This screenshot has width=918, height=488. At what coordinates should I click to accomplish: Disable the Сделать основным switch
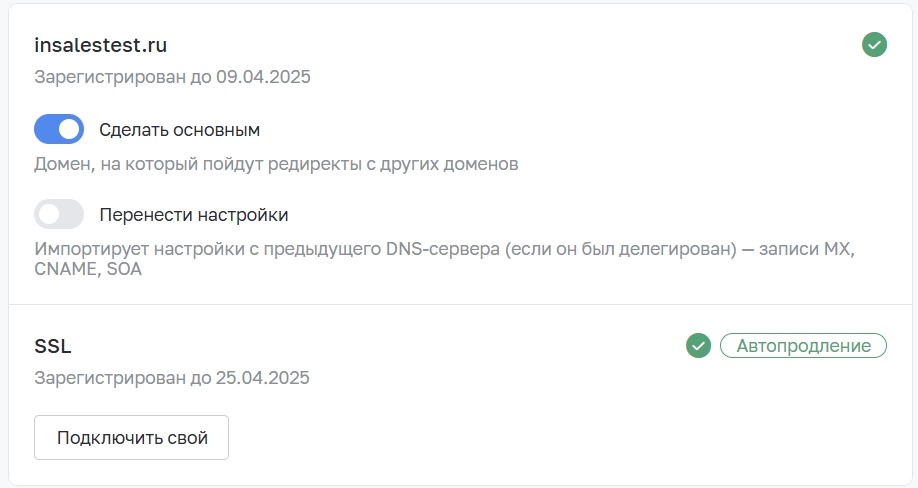coord(59,129)
